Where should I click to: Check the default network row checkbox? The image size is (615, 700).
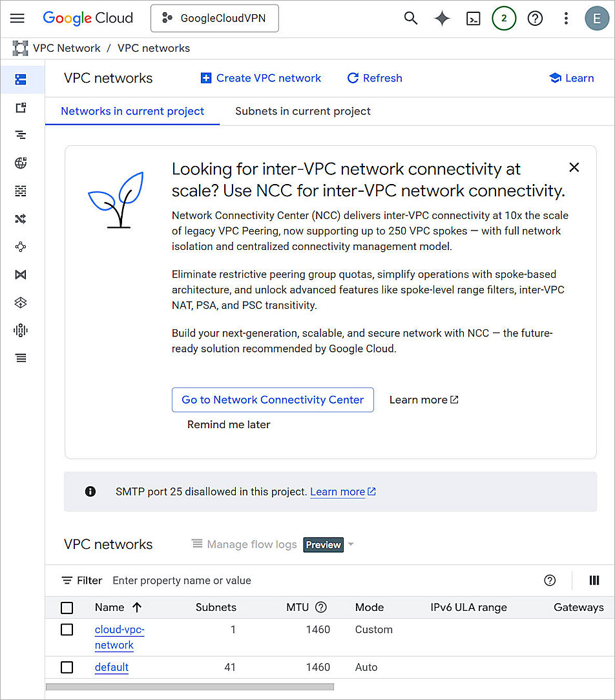tap(67, 667)
